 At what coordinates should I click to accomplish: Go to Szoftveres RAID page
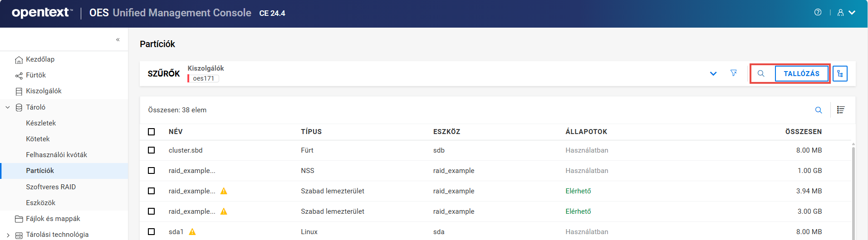click(51, 187)
